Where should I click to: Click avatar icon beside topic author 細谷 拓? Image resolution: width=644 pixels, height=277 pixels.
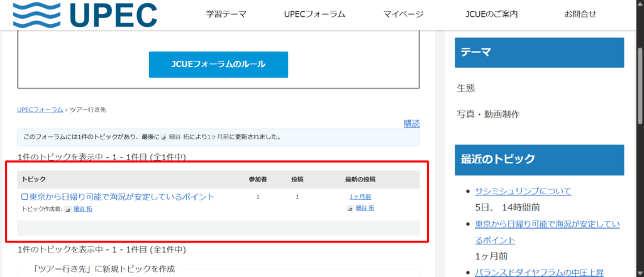pyautogui.click(x=68, y=209)
